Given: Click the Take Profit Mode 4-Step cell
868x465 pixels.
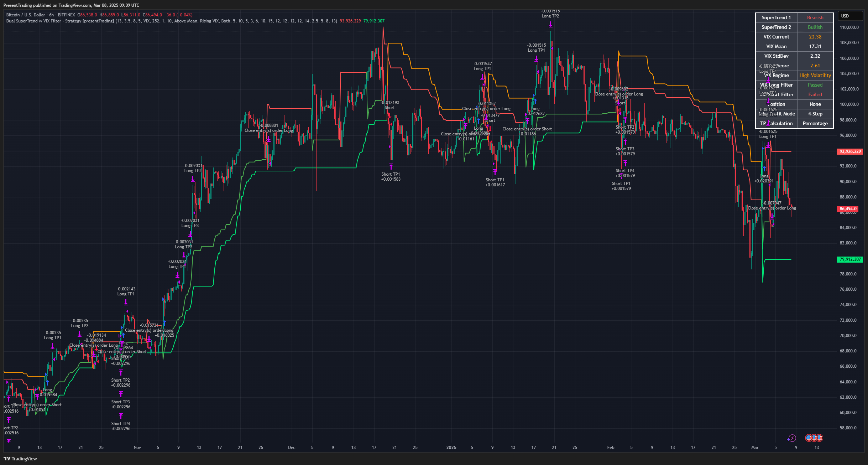Looking at the screenshot, I should (815, 114).
